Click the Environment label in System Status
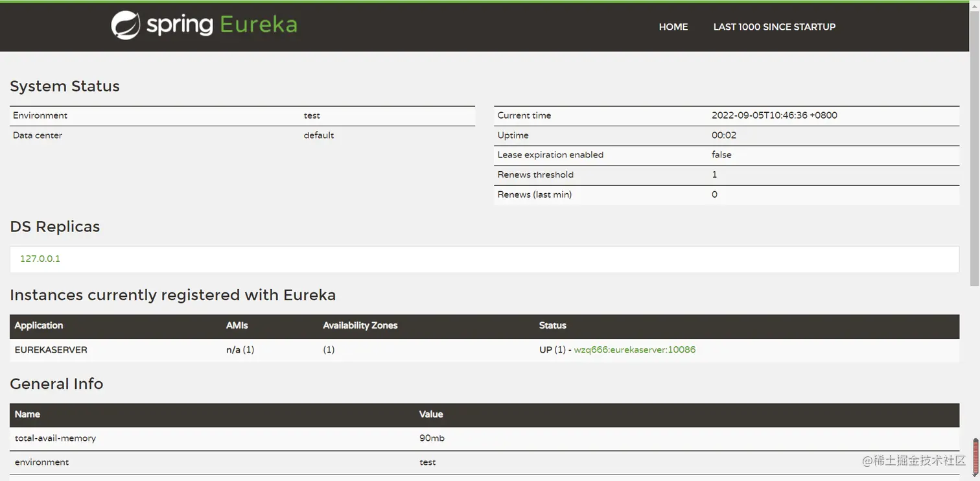This screenshot has height=481, width=980. (x=40, y=115)
